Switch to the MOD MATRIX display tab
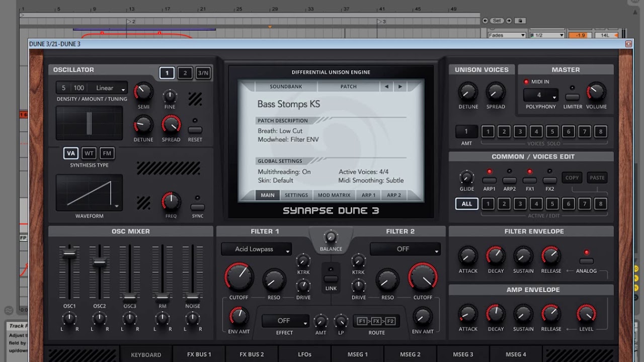 (x=334, y=195)
